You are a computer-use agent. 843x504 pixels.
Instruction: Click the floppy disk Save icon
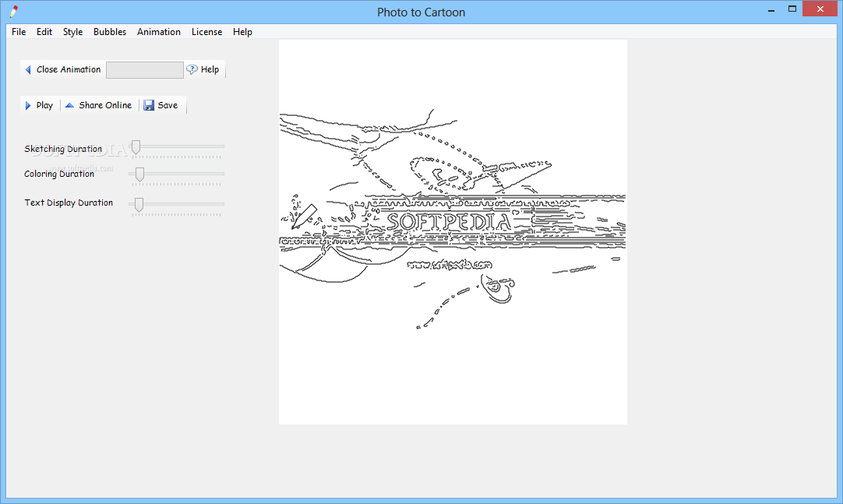click(149, 105)
